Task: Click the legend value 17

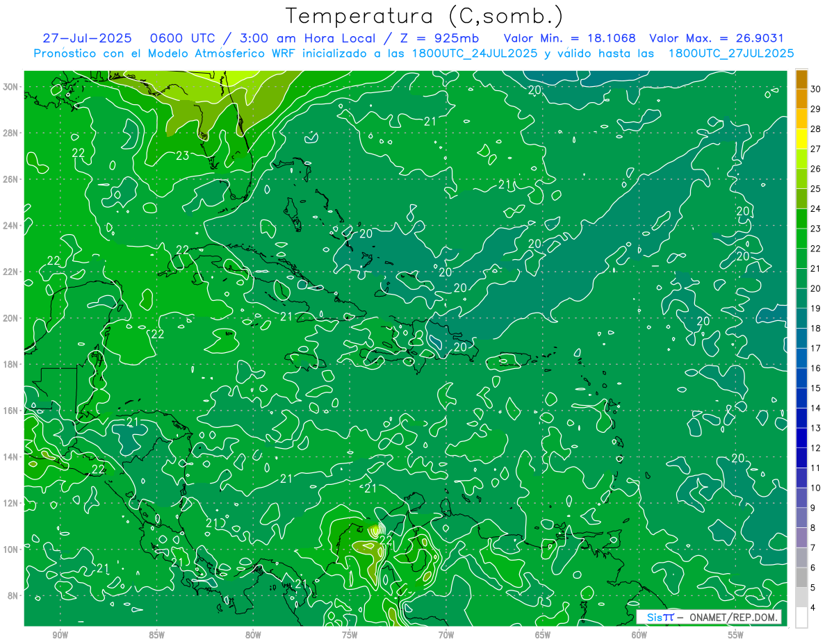Action: click(816, 348)
